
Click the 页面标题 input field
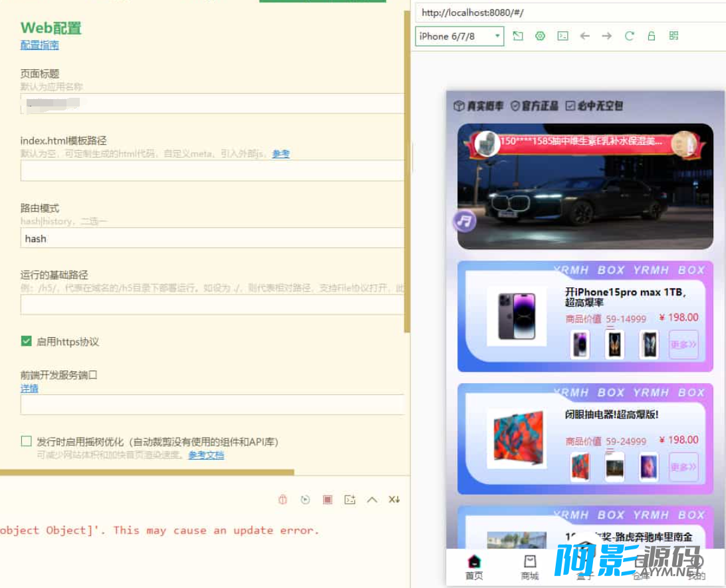pos(212,103)
